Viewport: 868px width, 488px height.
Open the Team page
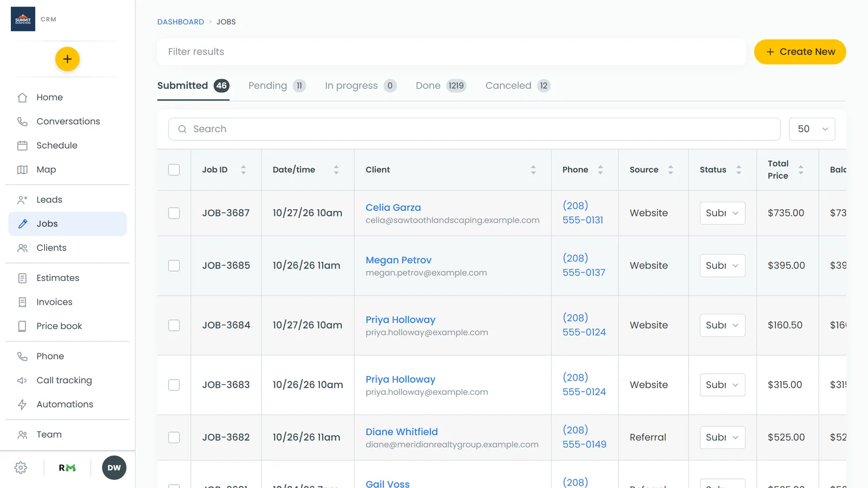coord(67,434)
